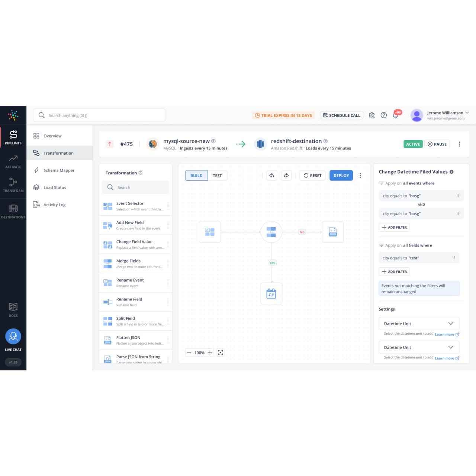Click the zoom in plus button
Viewport: 476px width, 476px height.
210,353
